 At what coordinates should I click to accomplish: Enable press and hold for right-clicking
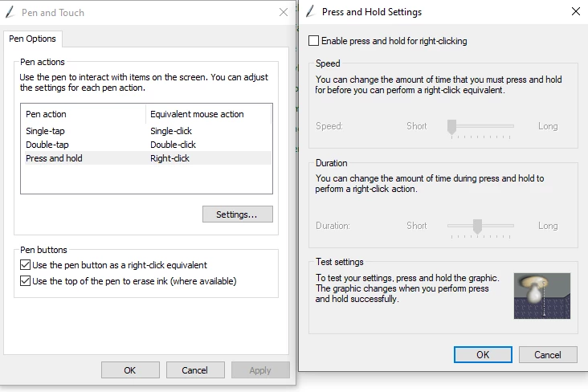313,40
